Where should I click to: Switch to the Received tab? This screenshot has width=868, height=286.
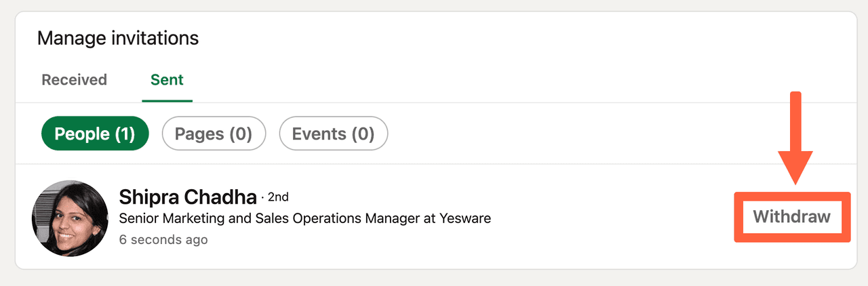pyautogui.click(x=75, y=80)
